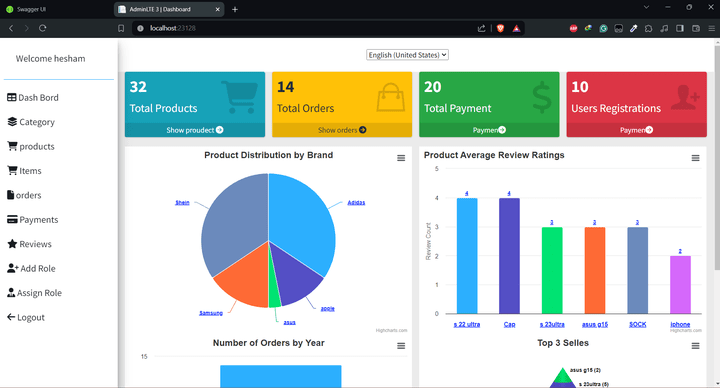
Task: Click the Category layers icon in sidebar
Action: pos(12,122)
